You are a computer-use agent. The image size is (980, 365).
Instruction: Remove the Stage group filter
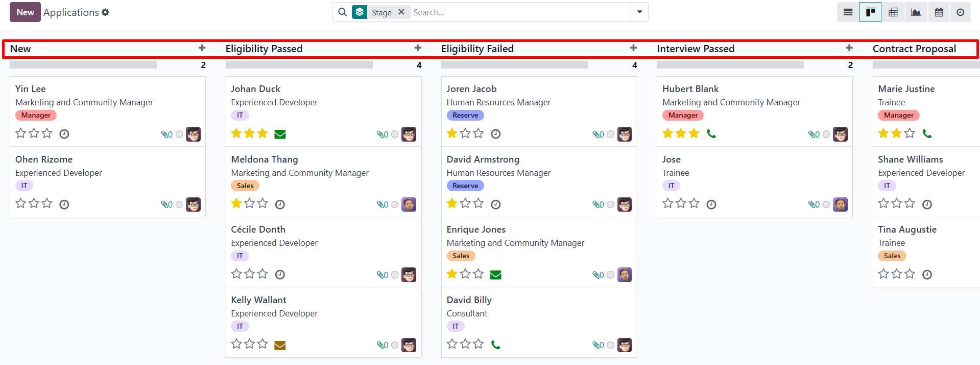coord(401,12)
